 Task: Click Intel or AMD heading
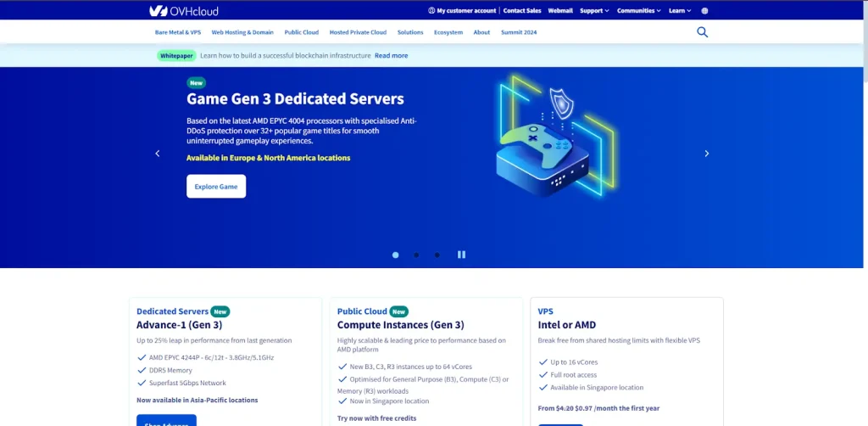pos(567,325)
